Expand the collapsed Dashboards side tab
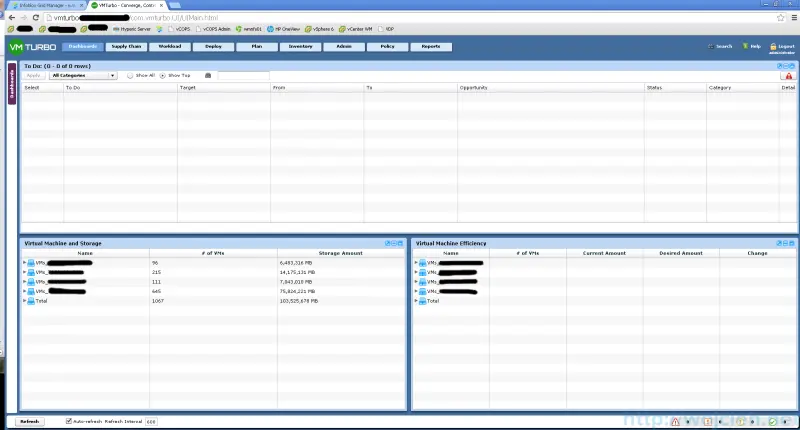 [12, 84]
